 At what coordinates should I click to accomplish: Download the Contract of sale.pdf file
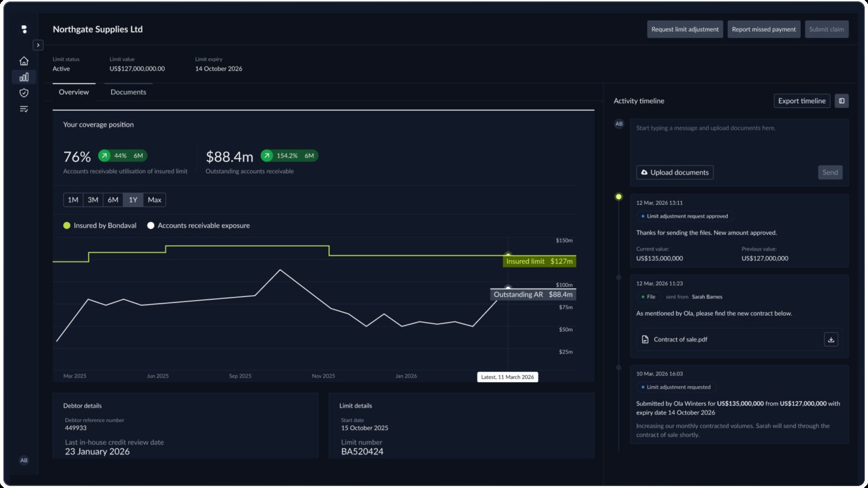(x=831, y=339)
